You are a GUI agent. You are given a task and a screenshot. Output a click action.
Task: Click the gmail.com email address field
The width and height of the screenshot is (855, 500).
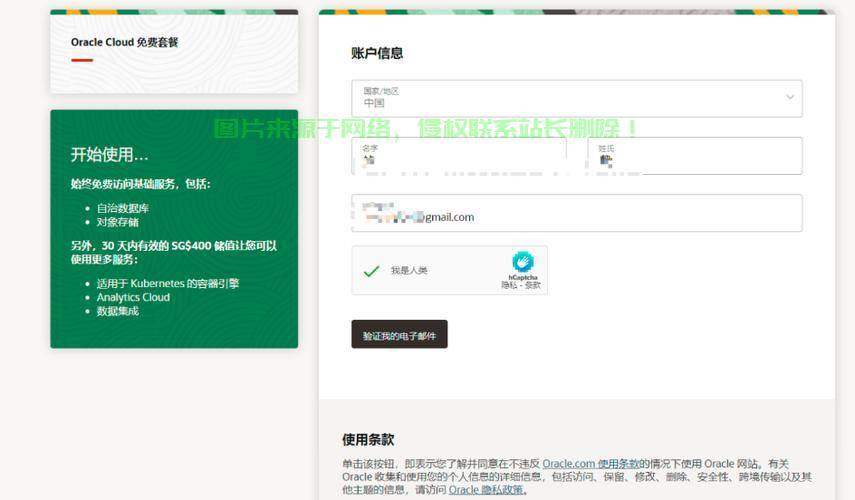[x=576, y=213]
